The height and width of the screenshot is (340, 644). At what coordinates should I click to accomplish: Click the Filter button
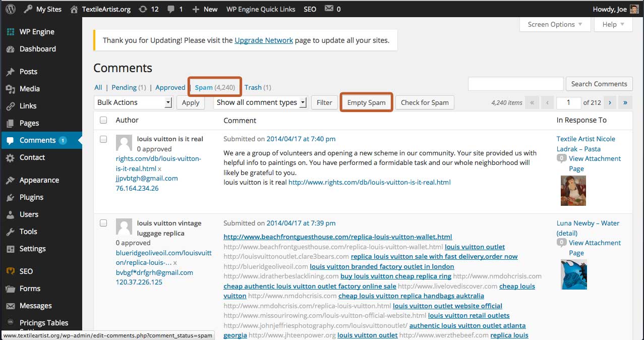pyautogui.click(x=324, y=102)
